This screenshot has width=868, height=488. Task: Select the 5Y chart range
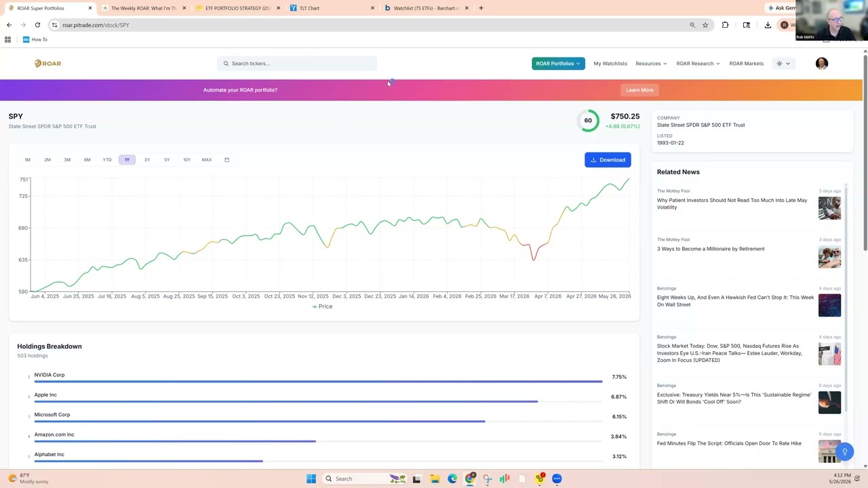pos(167,160)
